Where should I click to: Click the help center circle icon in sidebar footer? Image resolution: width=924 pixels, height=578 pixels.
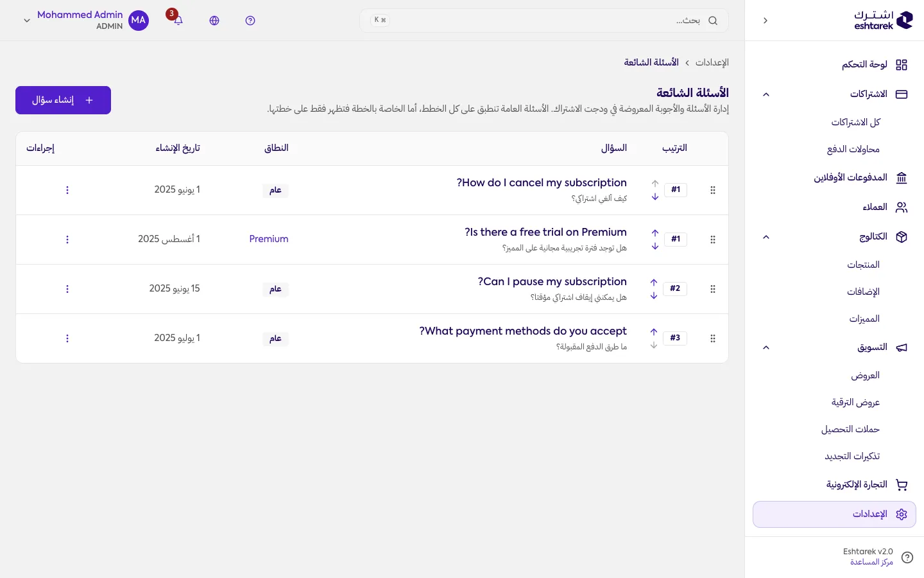pyautogui.click(x=907, y=557)
